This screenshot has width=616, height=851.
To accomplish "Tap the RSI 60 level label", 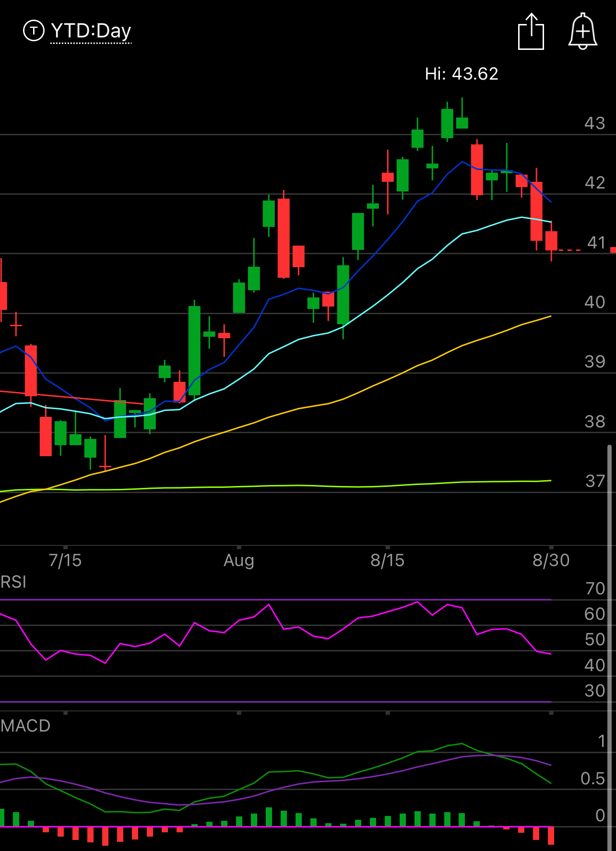I will 595,614.
